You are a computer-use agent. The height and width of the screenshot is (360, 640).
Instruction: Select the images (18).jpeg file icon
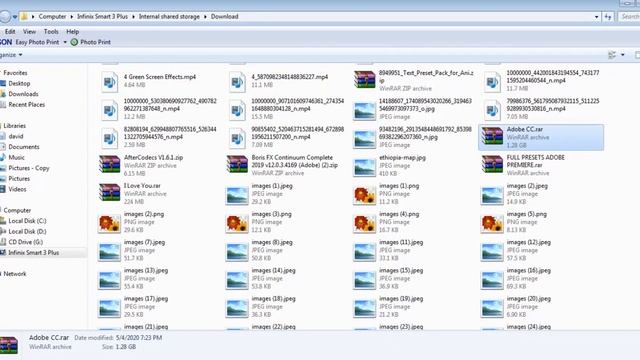pyautogui.click(x=237, y=308)
